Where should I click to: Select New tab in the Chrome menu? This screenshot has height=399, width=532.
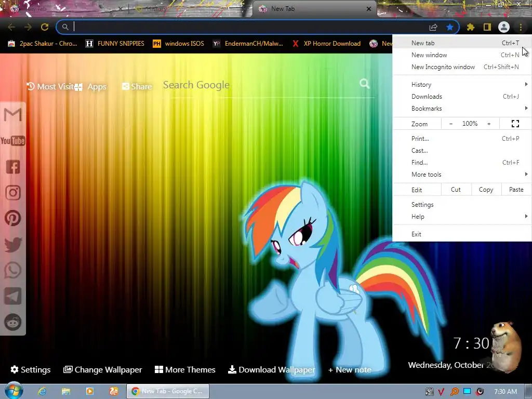pyautogui.click(x=462, y=43)
